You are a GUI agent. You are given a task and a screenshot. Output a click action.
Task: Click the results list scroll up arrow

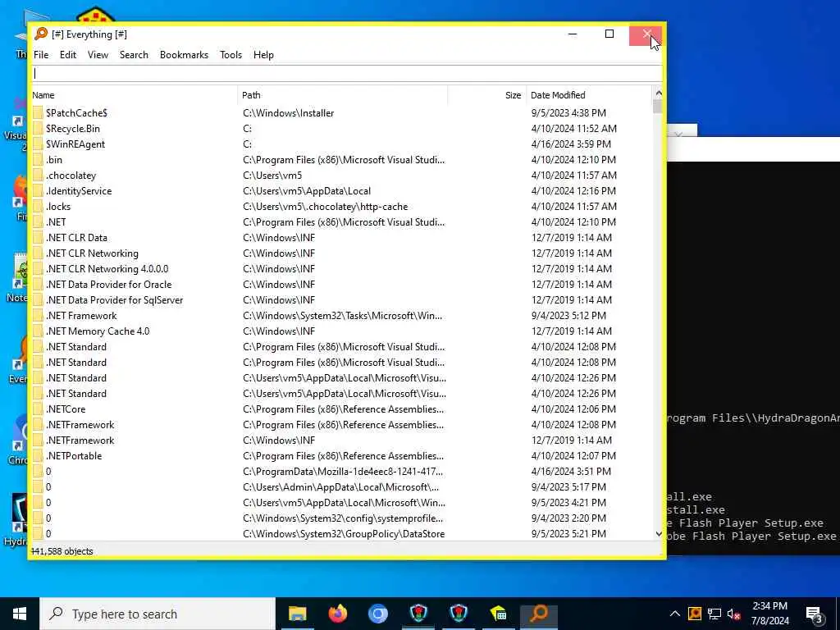point(659,94)
